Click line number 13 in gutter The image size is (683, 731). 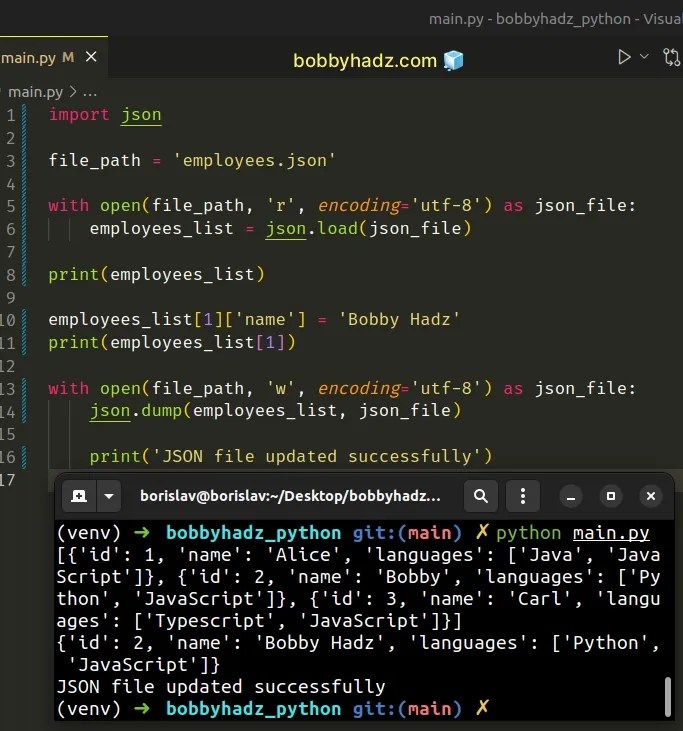coord(8,389)
